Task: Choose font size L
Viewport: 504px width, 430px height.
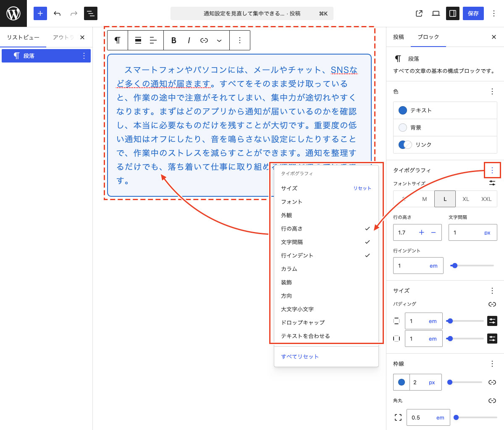Action: point(445,199)
